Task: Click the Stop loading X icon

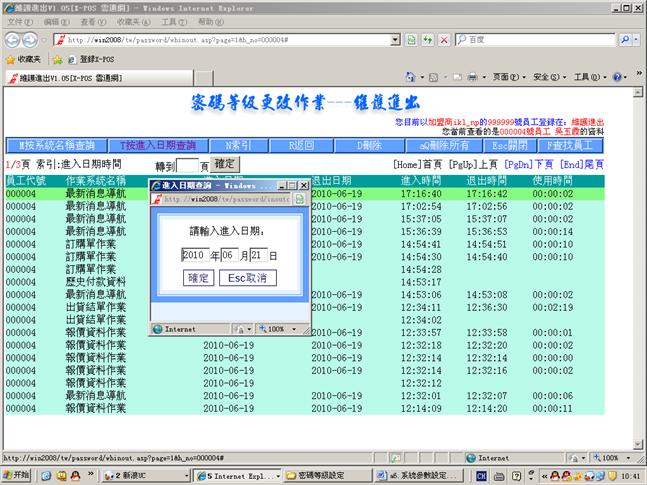Action: coord(443,40)
